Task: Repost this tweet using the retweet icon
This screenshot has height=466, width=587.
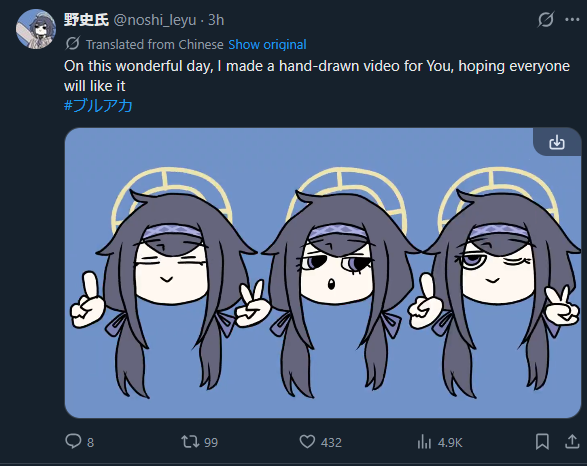Action: point(190,442)
